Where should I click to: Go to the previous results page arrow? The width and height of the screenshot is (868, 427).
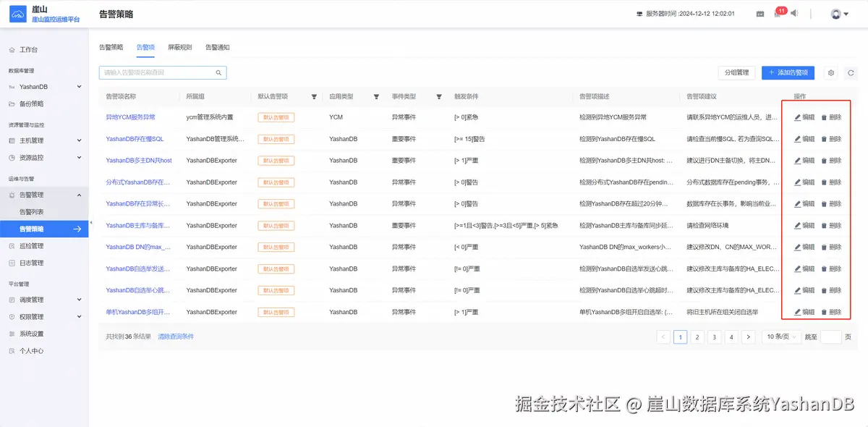(x=663, y=337)
